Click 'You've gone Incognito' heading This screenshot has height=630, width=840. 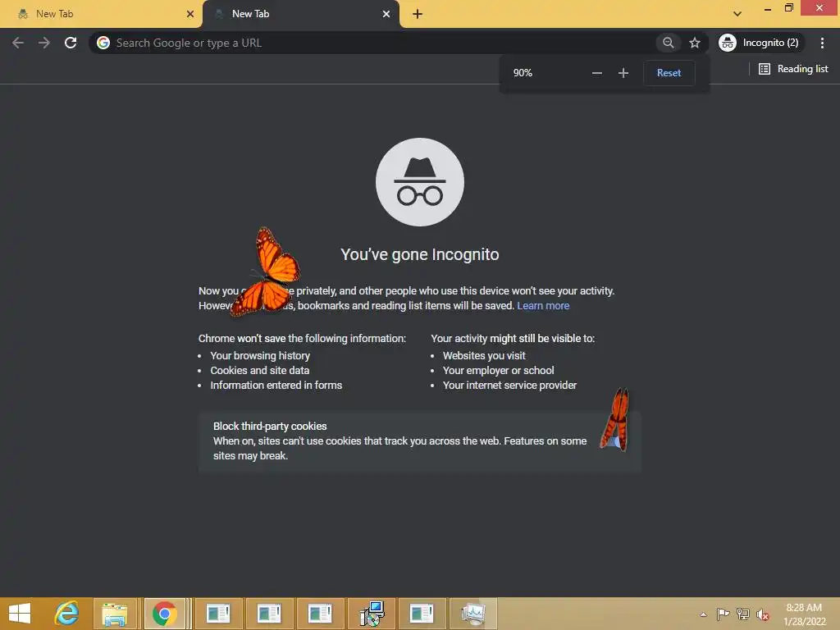point(420,254)
